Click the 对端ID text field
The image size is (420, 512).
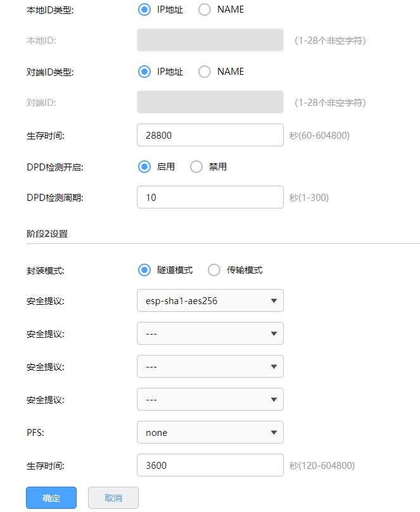coord(210,103)
